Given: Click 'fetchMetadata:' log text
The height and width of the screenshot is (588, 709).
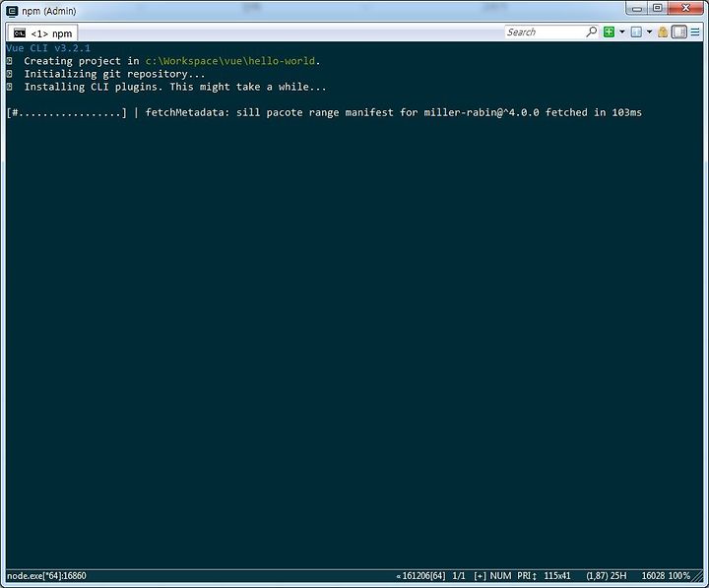Looking at the screenshot, I should (x=188, y=112).
